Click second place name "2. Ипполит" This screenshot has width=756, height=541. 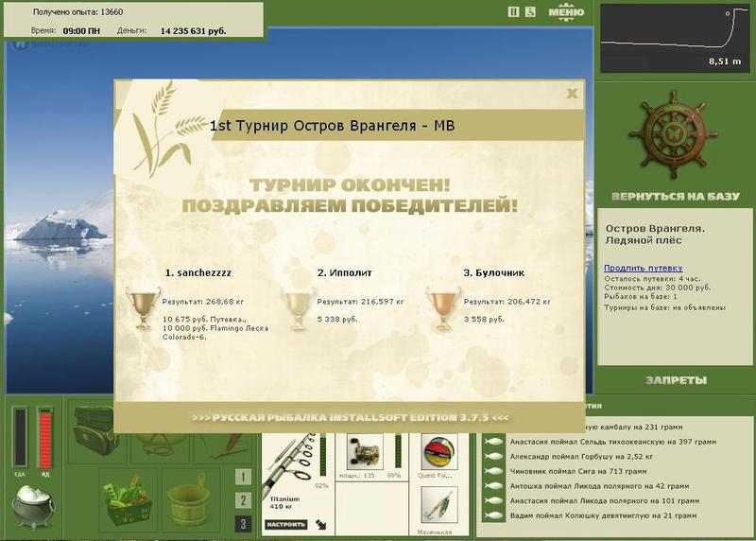point(344,272)
